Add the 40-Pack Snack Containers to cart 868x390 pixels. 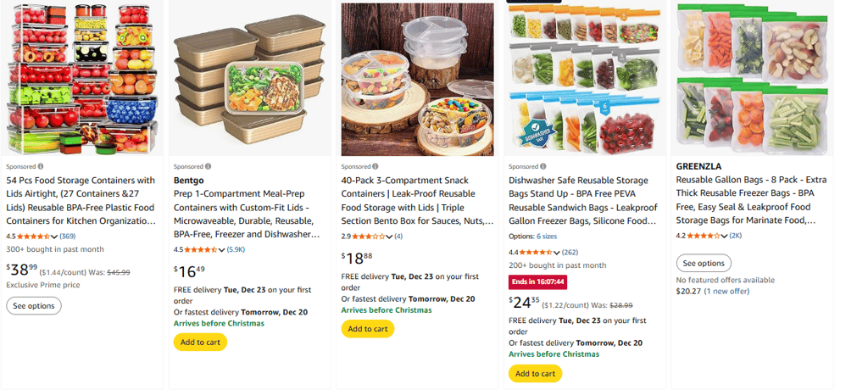[x=368, y=329]
